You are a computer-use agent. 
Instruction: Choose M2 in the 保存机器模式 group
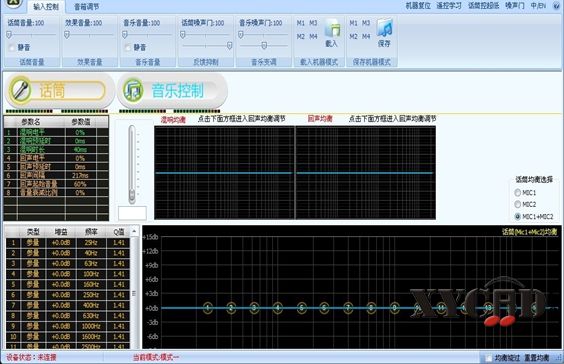(x=353, y=37)
